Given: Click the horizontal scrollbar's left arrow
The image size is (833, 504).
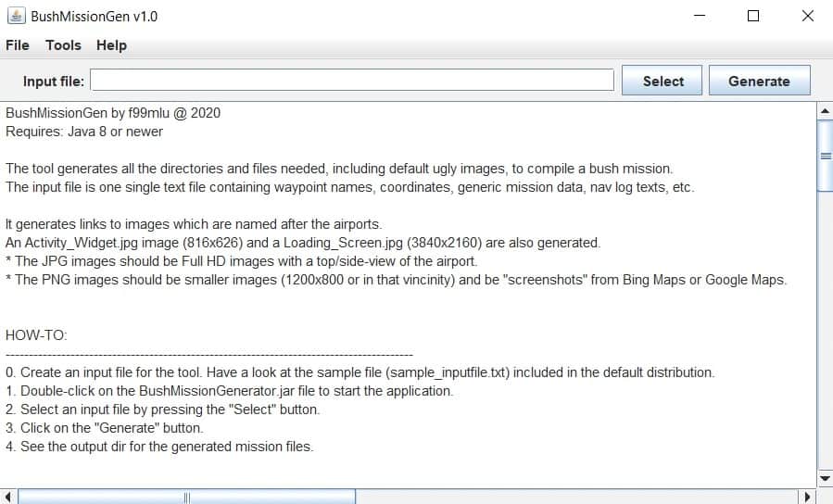Looking at the screenshot, I should point(9,497).
